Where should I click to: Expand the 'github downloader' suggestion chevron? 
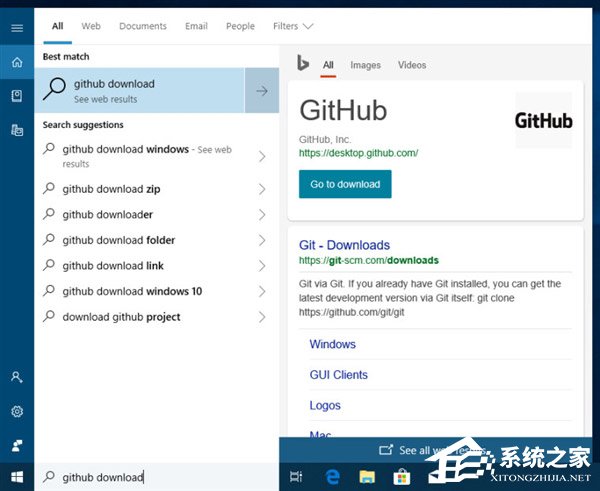[262, 215]
